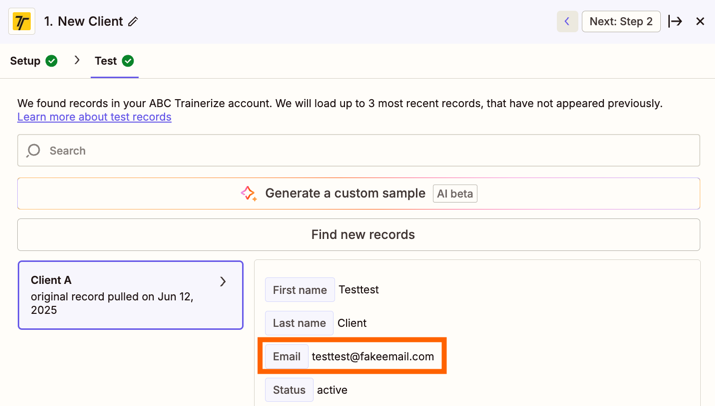Click into the Search records field
This screenshot has height=406, width=715.
click(x=358, y=151)
